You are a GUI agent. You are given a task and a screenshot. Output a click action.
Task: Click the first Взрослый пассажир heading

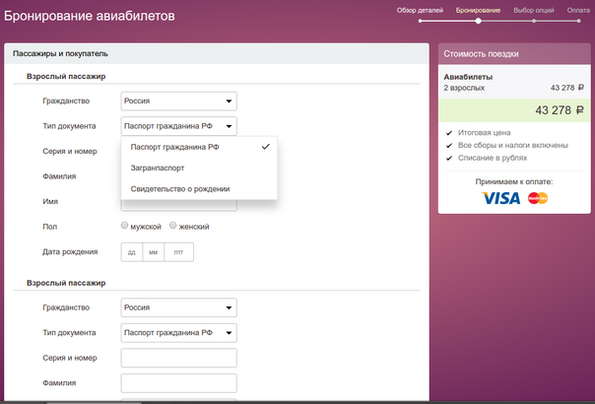[x=66, y=76]
